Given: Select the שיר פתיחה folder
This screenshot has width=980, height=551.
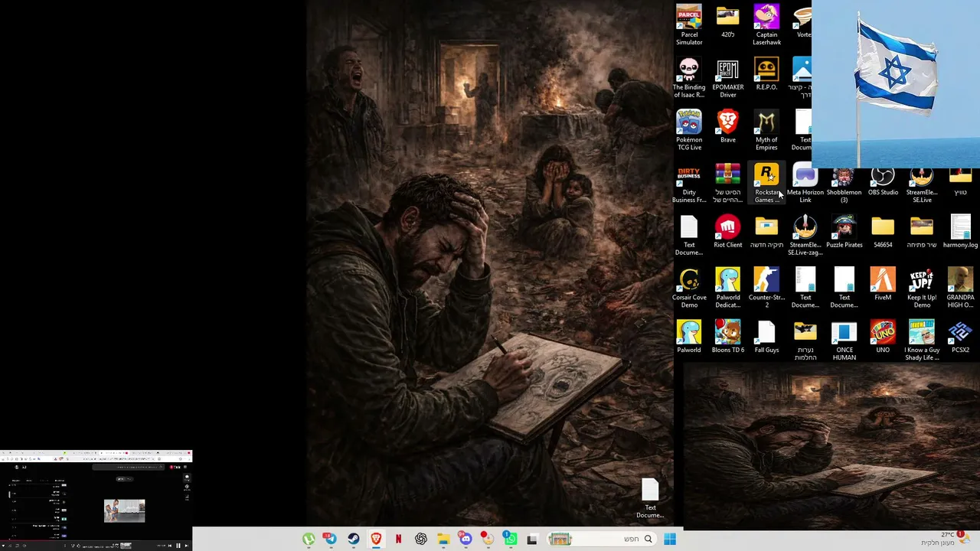Looking at the screenshot, I should click(x=922, y=232).
